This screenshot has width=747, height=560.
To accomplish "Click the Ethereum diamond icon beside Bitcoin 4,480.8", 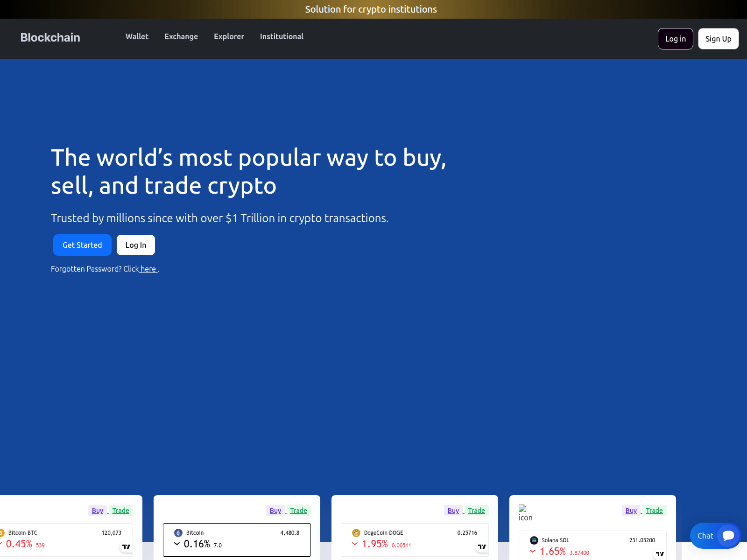I will pyautogui.click(x=178, y=533).
